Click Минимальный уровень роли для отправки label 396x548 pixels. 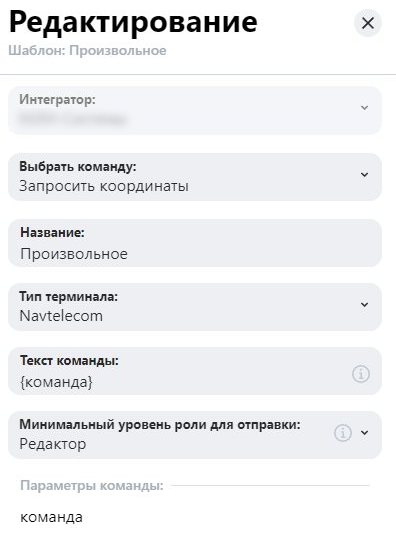tap(160, 425)
